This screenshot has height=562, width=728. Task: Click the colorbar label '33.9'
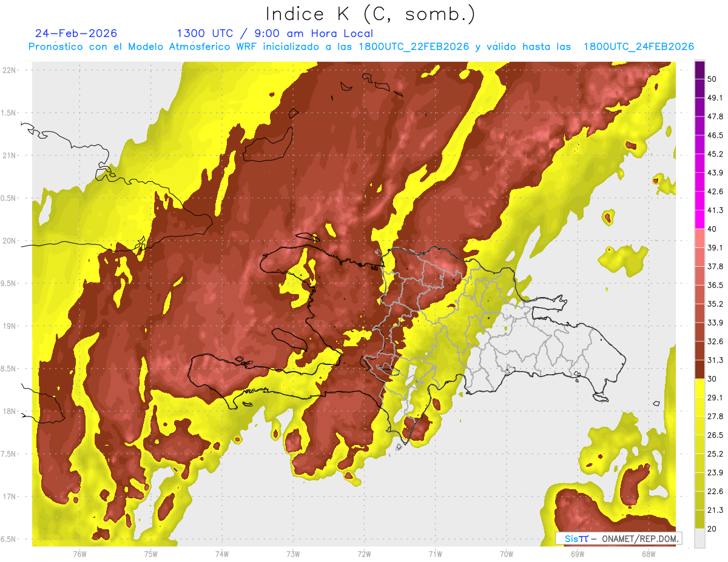(715, 323)
